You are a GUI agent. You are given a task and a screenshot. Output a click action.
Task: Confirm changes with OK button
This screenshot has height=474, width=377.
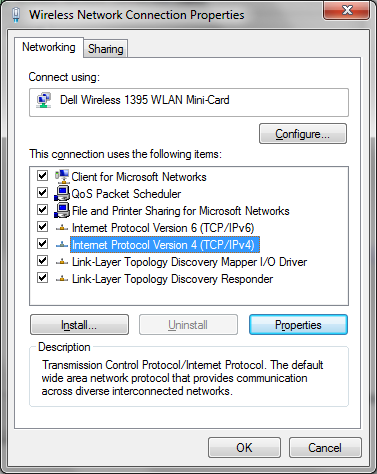tap(244, 448)
